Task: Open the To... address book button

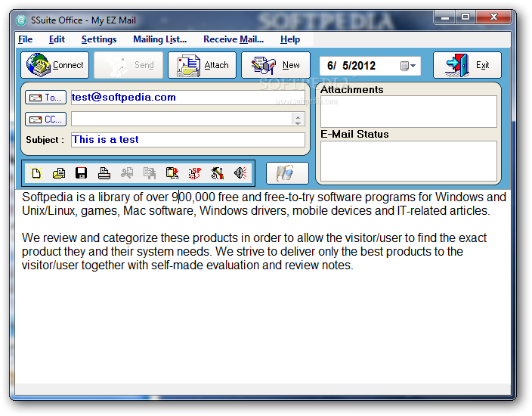Action: pyautogui.click(x=45, y=98)
